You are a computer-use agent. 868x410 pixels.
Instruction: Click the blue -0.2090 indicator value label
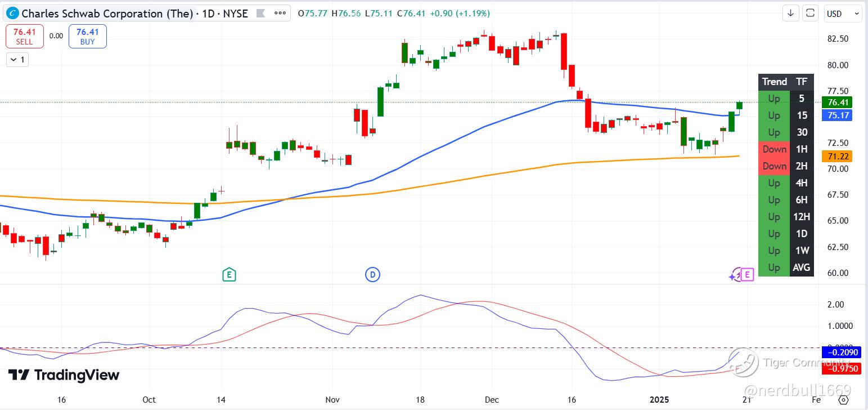pos(840,353)
